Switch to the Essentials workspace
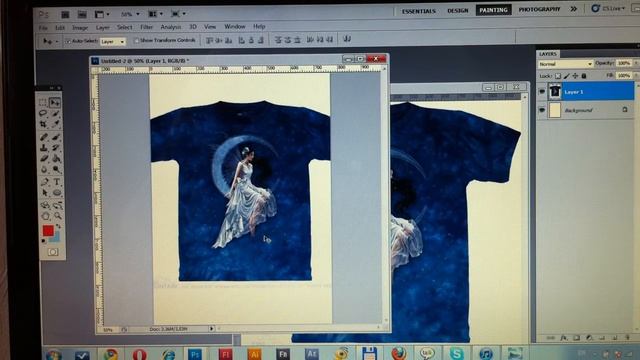Image resolution: width=640 pixels, height=360 pixels. [x=419, y=11]
